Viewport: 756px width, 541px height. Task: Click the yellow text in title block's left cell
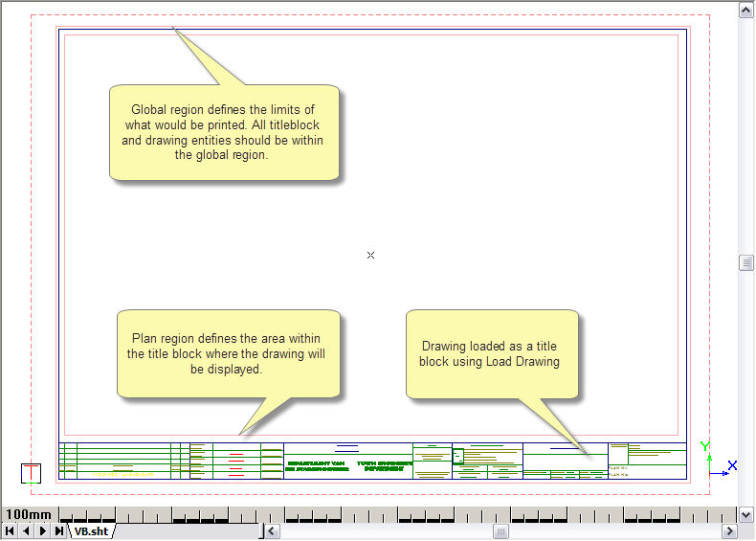[x=122, y=473]
